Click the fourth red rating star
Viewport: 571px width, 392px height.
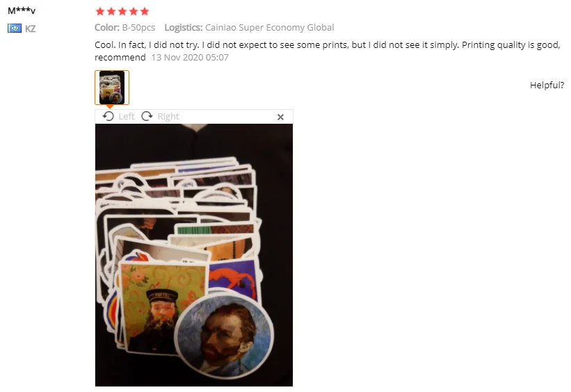pos(134,11)
